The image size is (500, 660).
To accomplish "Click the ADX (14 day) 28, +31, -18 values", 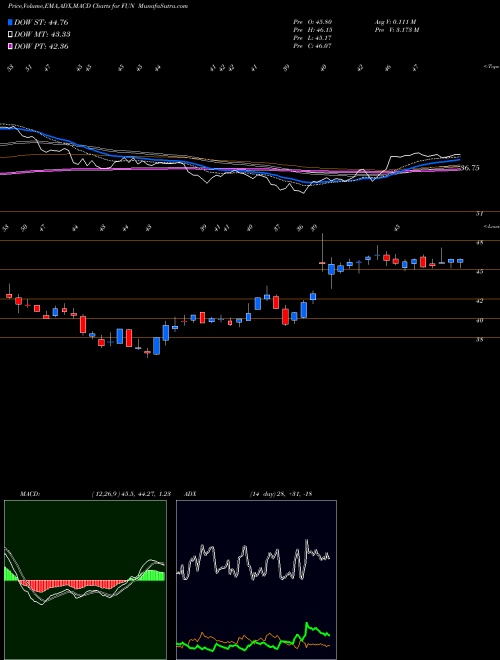I will (x=280, y=494).
